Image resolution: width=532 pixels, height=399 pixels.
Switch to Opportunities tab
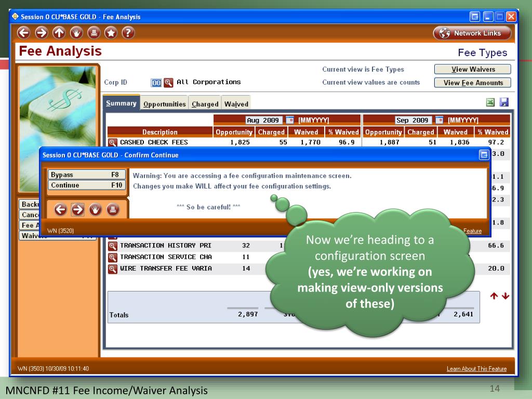(164, 104)
